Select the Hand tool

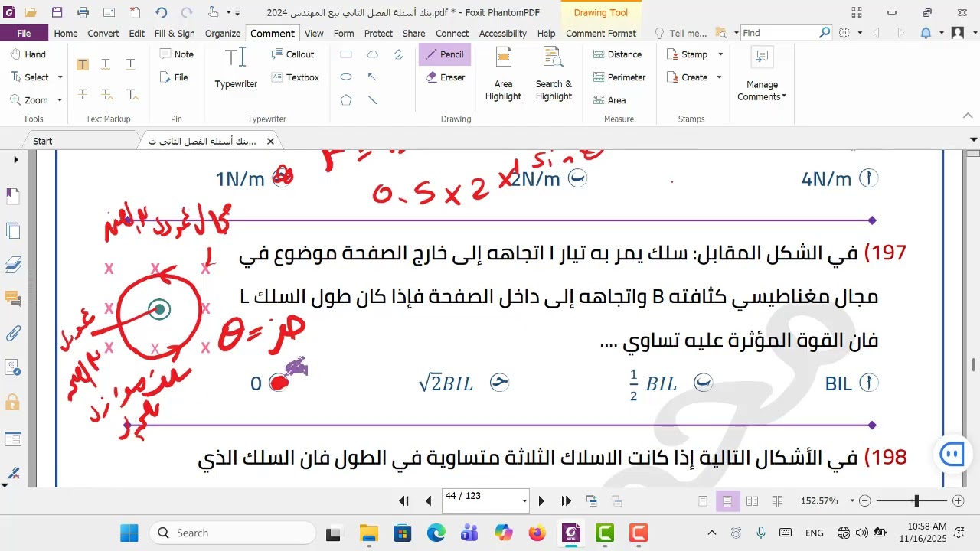click(28, 54)
